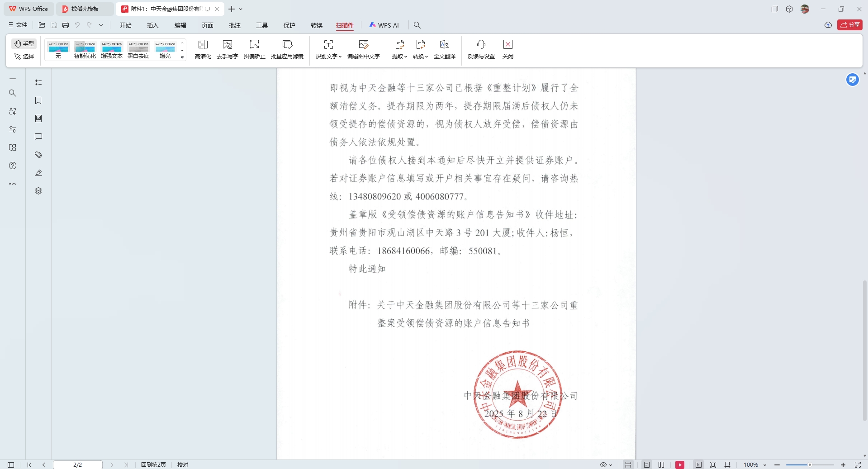Click the open folder icon
The image size is (868, 469).
(42, 25)
